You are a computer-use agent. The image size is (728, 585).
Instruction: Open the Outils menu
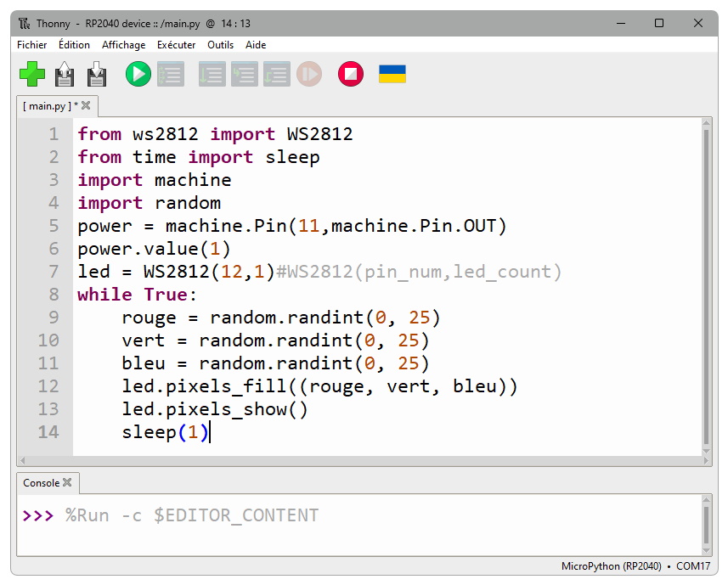point(220,45)
